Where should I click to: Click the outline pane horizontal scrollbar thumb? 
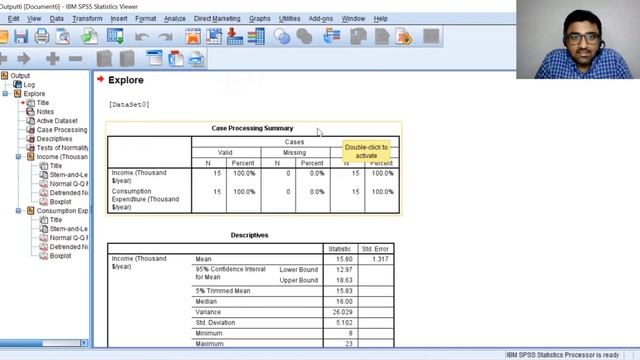click(x=20, y=343)
